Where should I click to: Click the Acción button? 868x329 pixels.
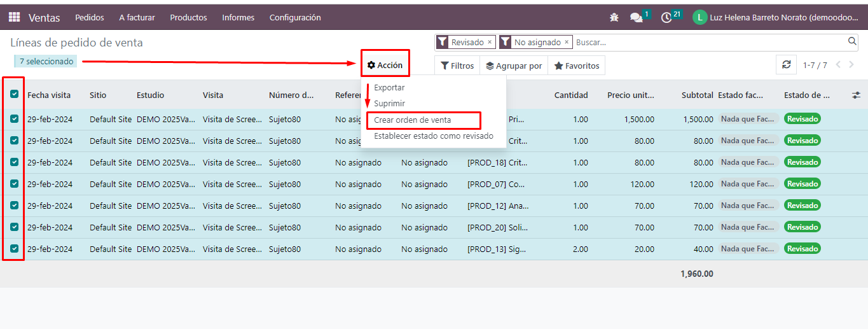(x=385, y=65)
